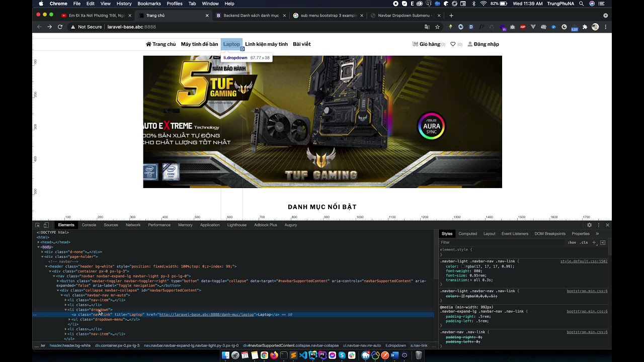Close the DevTools panel
This screenshot has width=644, height=362.
pyautogui.click(x=607, y=225)
